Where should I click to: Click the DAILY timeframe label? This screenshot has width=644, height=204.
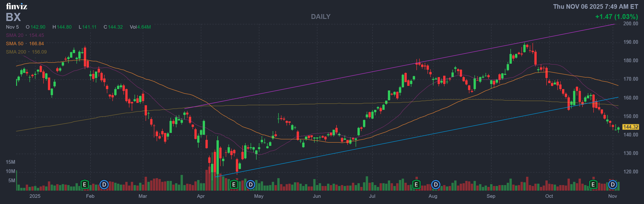(320, 17)
